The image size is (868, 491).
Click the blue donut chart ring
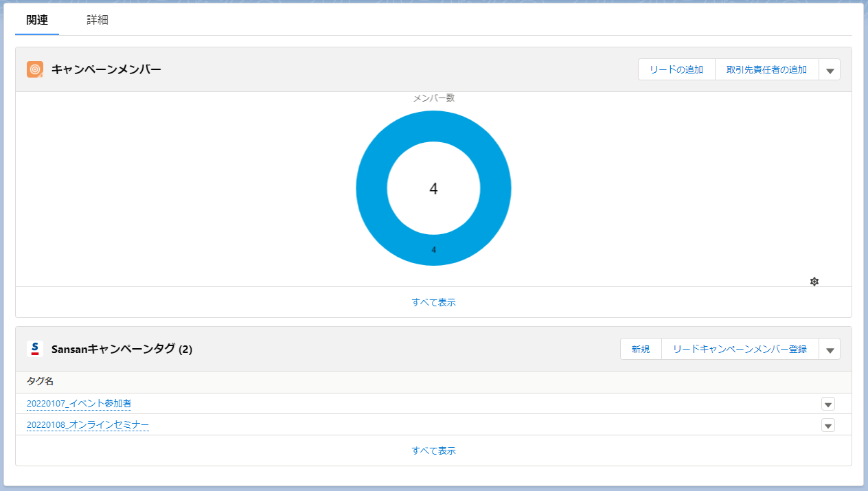(372, 189)
